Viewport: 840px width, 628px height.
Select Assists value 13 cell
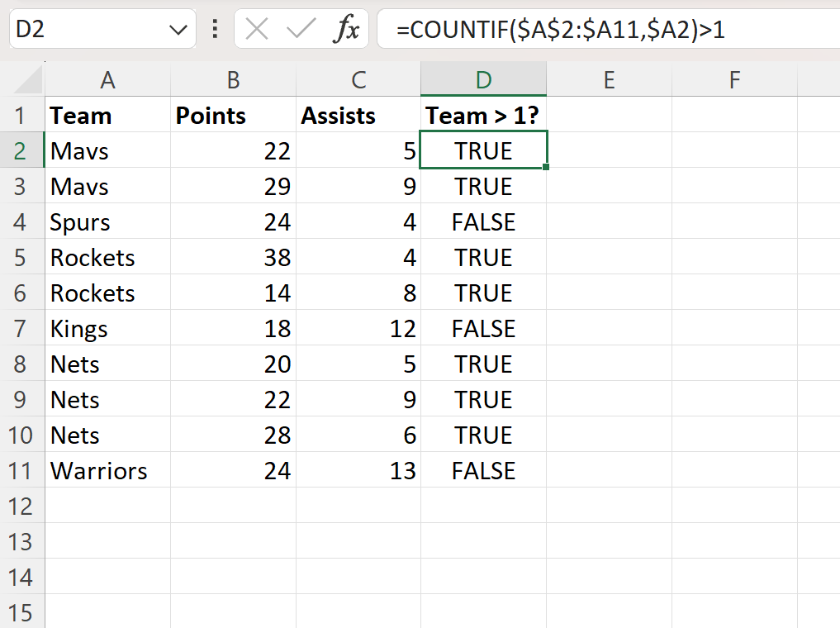pyautogui.click(x=358, y=470)
